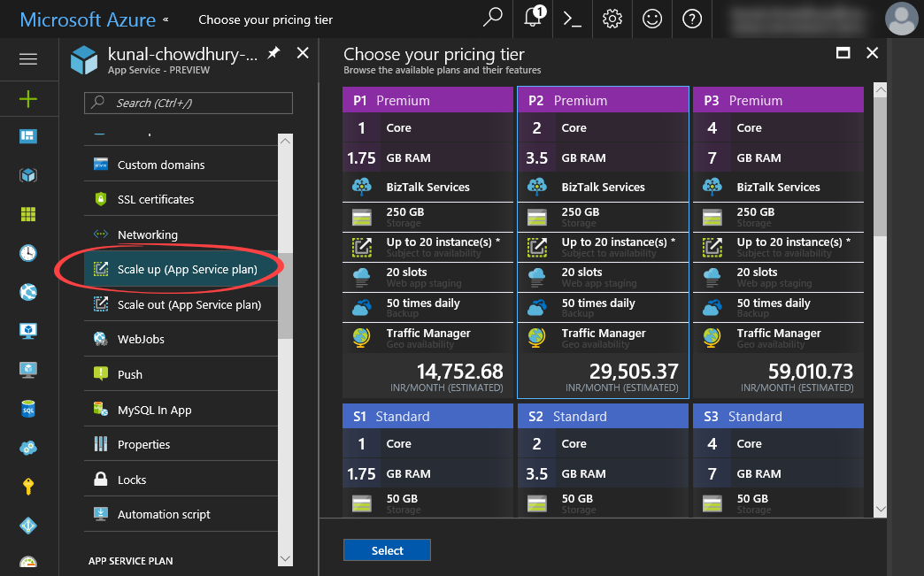The width and height of the screenshot is (924, 576).
Task: Open Push menu item
Action: coord(181,374)
